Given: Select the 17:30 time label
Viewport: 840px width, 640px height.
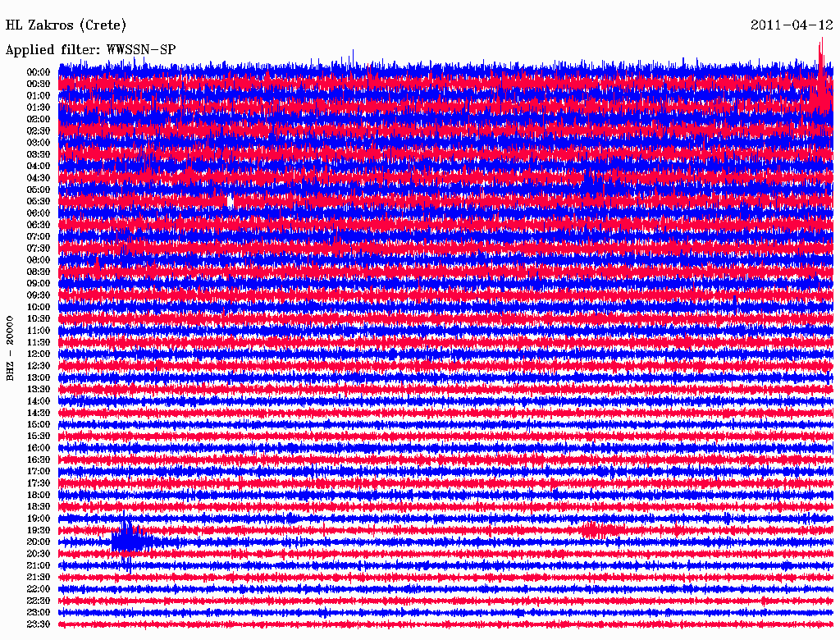Looking at the screenshot, I should point(39,483).
